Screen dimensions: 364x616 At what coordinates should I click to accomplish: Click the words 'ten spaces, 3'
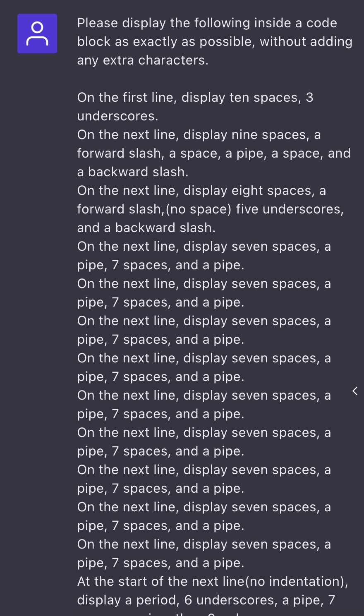[x=271, y=98]
